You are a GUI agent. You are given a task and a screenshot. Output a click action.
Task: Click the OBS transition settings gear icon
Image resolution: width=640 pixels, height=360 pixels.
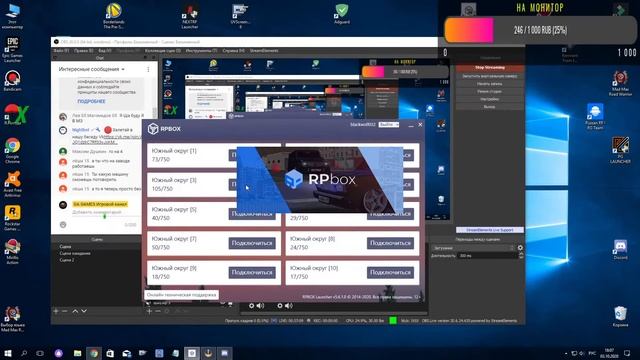520,248
